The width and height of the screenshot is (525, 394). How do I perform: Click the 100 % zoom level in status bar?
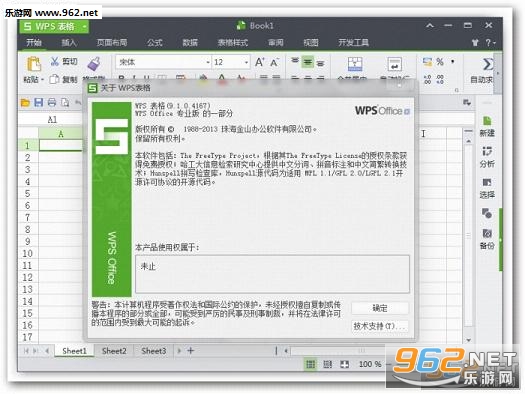[x=370, y=364]
